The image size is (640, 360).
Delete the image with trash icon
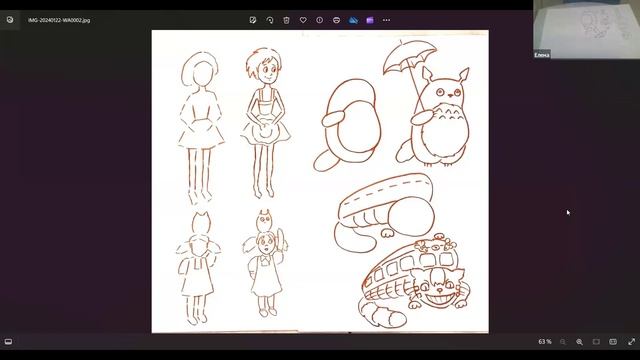point(286,20)
